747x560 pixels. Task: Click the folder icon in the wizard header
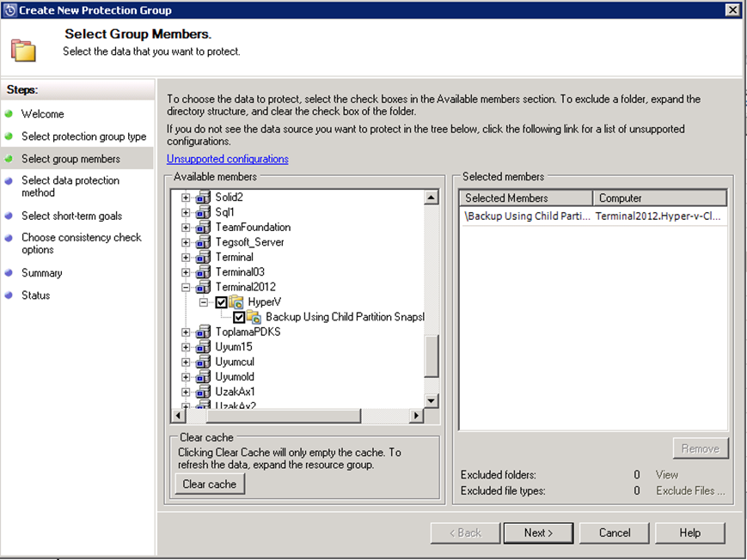tap(23, 50)
